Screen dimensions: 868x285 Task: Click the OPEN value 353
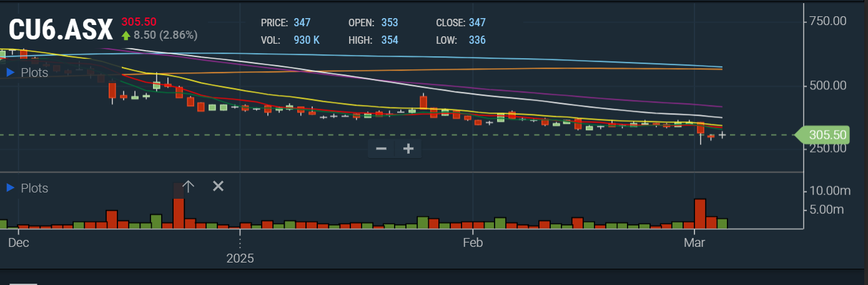pos(390,22)
